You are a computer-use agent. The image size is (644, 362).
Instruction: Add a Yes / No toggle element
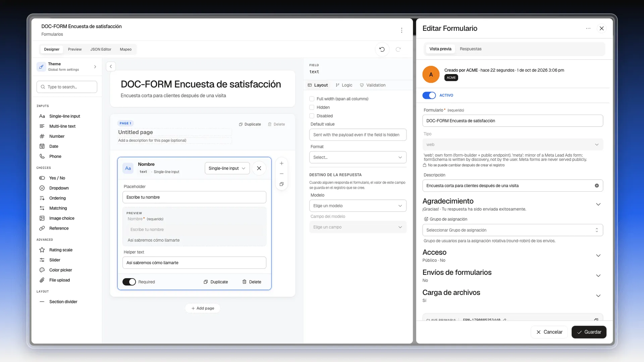[57, 178]
